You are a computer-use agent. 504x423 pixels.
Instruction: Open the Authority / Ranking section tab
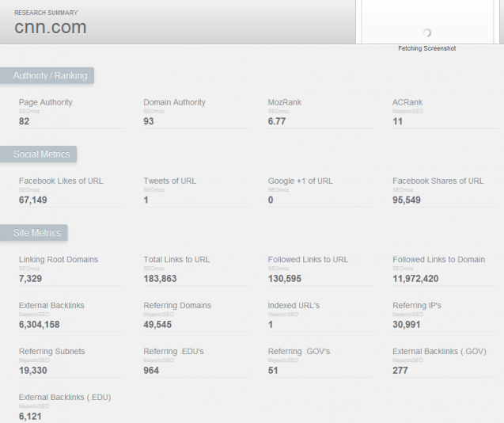pyautogui.click(x=47, y=76)
